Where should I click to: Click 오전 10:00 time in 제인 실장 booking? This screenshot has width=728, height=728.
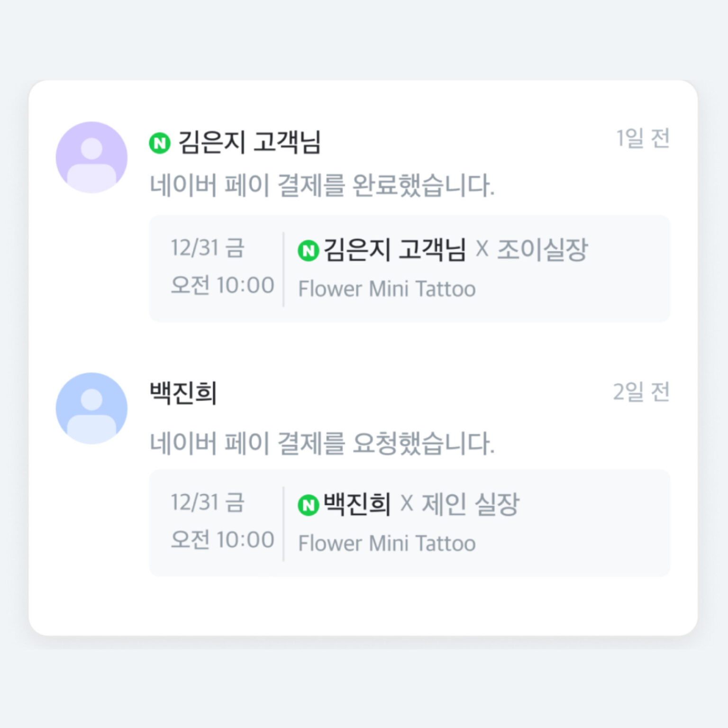pyautogui.click(x=222, y=540)
